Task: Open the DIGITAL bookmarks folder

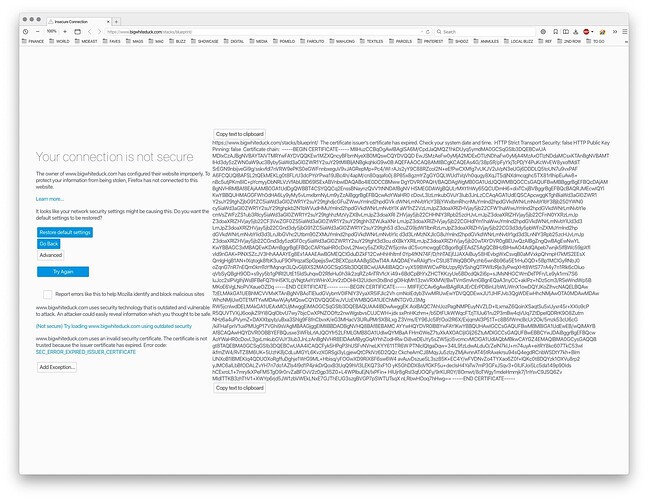Action: [x=234, y=41]
